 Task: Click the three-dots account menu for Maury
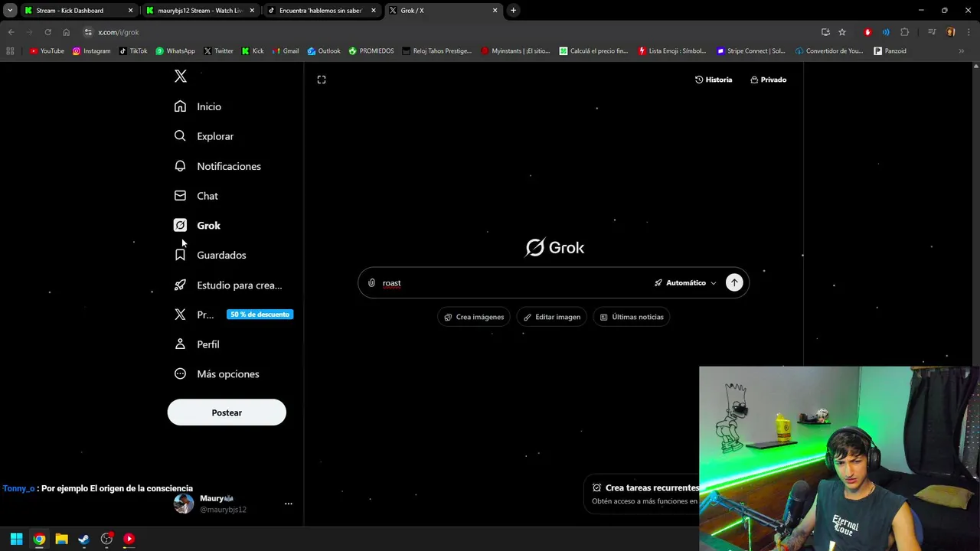pyautogui.click(x=289, y=504)
